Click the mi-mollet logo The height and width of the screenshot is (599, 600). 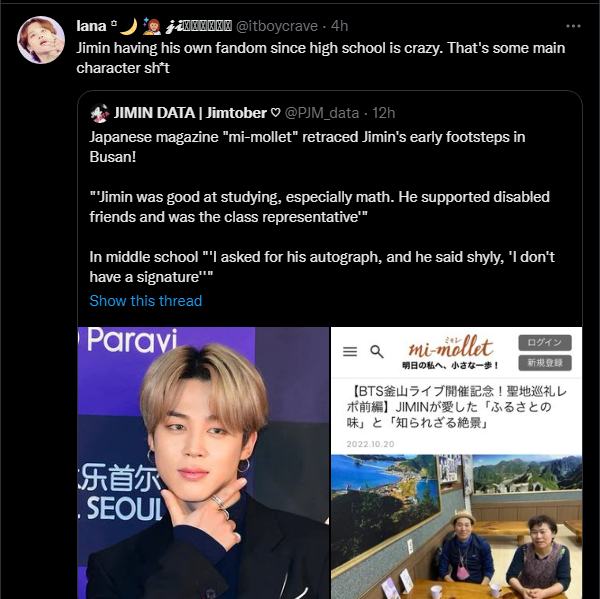[450, 352]
